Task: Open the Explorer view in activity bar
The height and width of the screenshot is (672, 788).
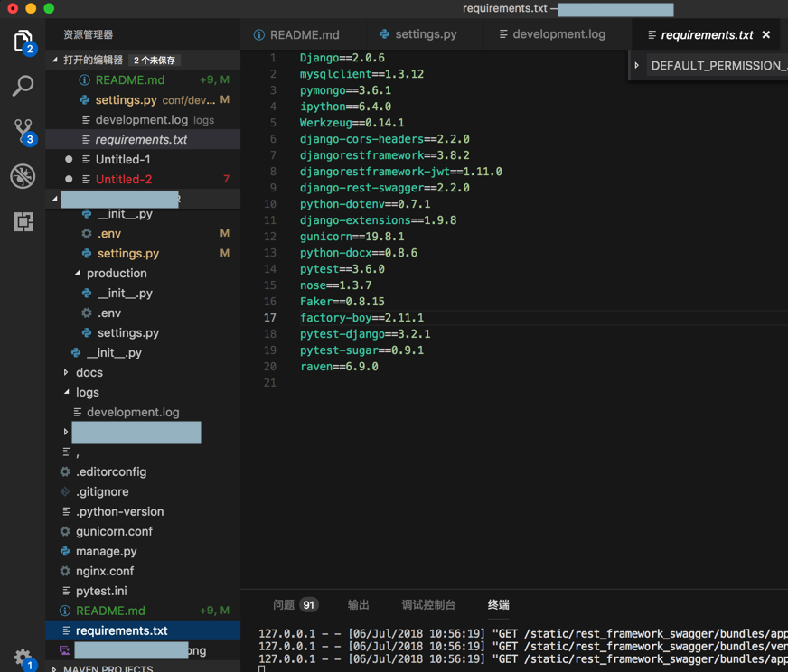Action: click(23, 41)
